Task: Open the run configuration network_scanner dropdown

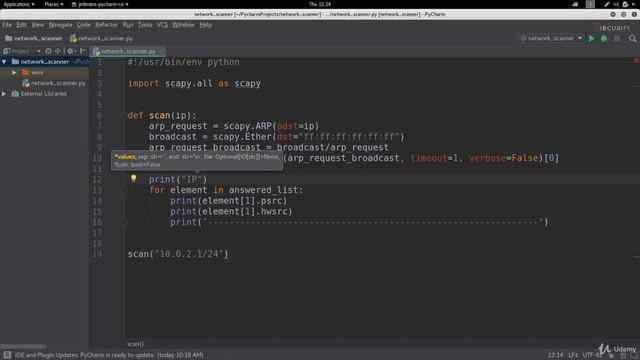Action: click(551, 38)
